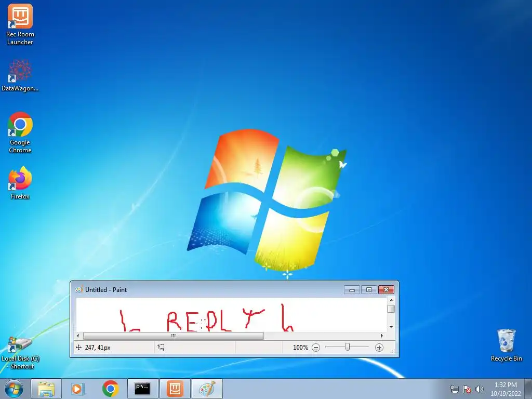Click the Untitled - Paint title text
Viewport: 532px width, 399px height.
coord(106,290)
